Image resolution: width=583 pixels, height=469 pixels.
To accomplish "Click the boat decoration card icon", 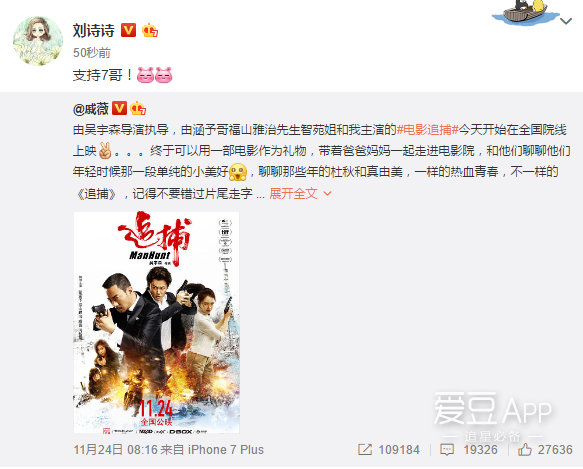I will pos(525,12).
